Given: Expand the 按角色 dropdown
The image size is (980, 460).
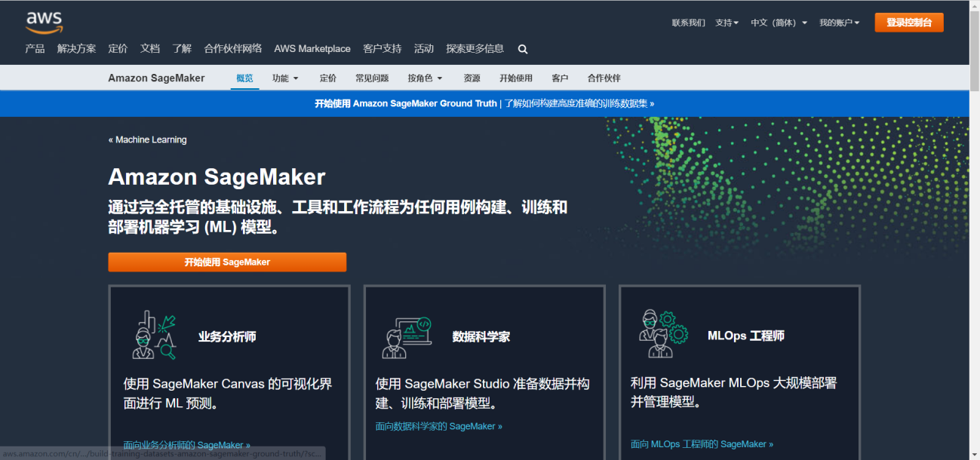Looking at the screenshot, I should (423, 78).
